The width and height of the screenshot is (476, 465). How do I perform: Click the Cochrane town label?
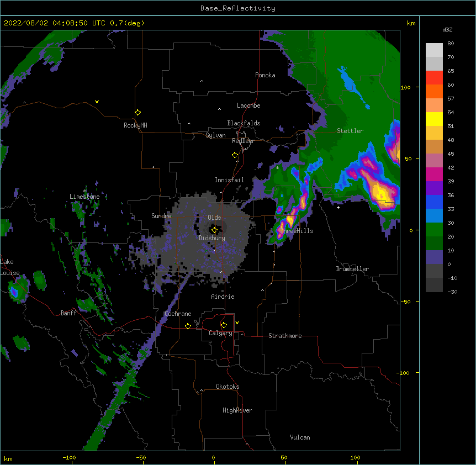(x=178, y=314)
